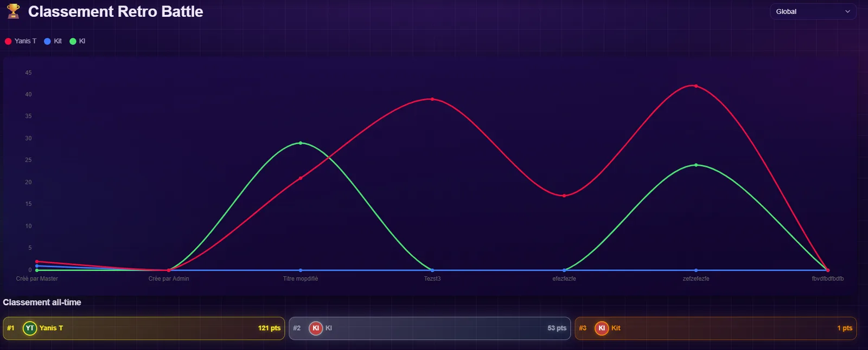Image resolution: width=868 pixels, height=350 pixels.
Task: Click the 'Tezst3' axis label
Action: pyautogui.click(x=432, y=278)
